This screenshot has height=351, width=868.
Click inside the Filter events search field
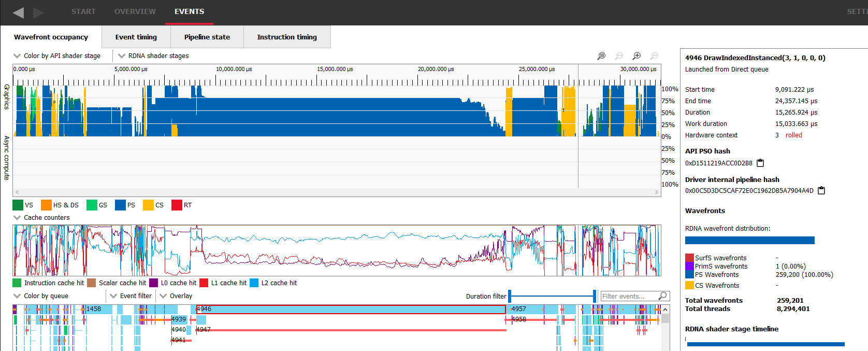(x=628, y=296)
